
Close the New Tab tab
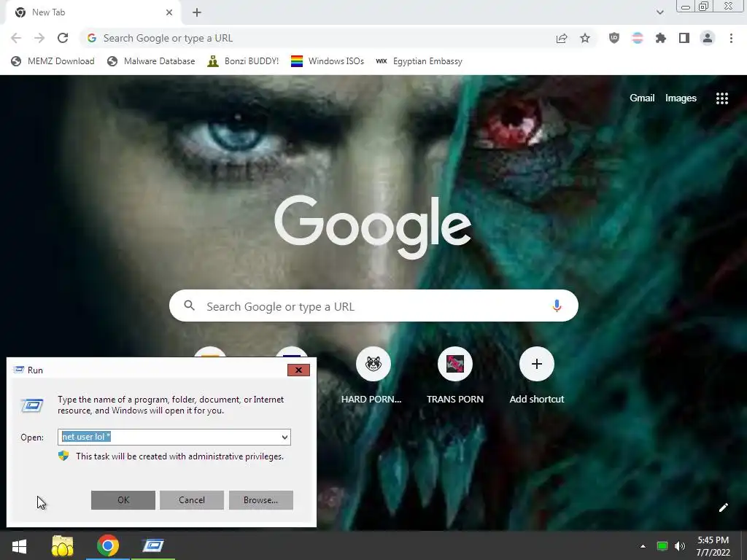(x=169, y=12)
